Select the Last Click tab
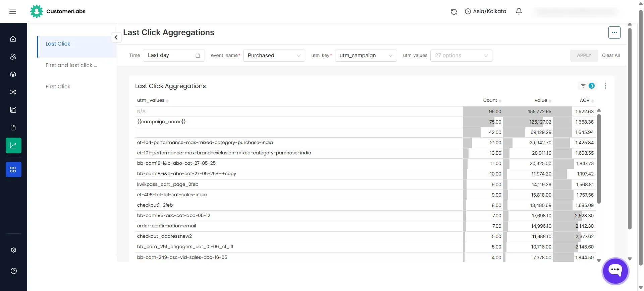The image size is (644, 291). 77,47
